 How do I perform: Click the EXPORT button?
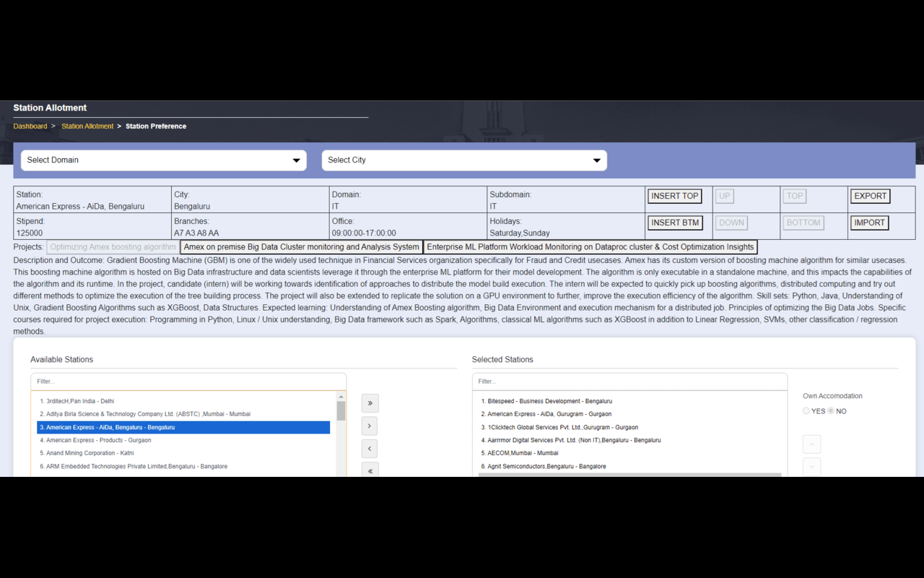pos(870,196)
